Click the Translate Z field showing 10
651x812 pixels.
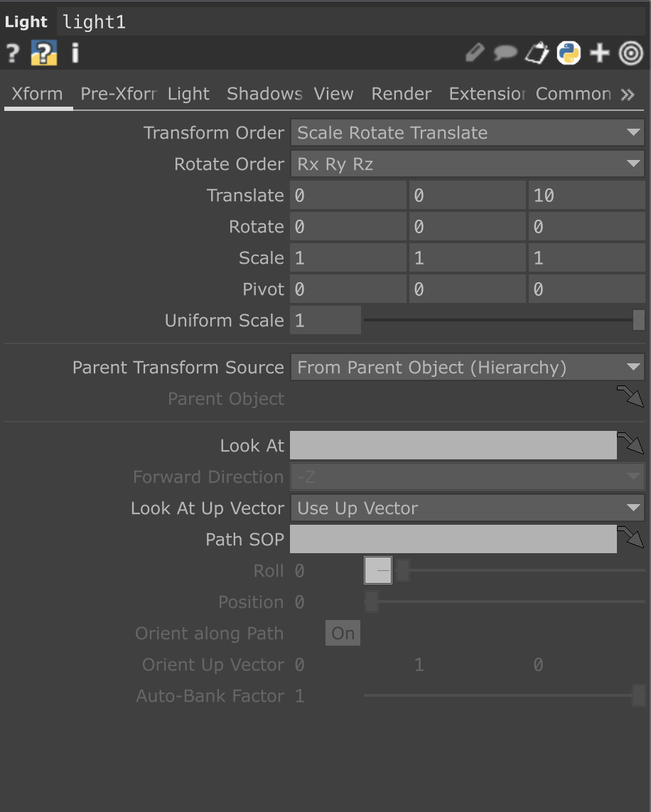[x=586, y=196]
